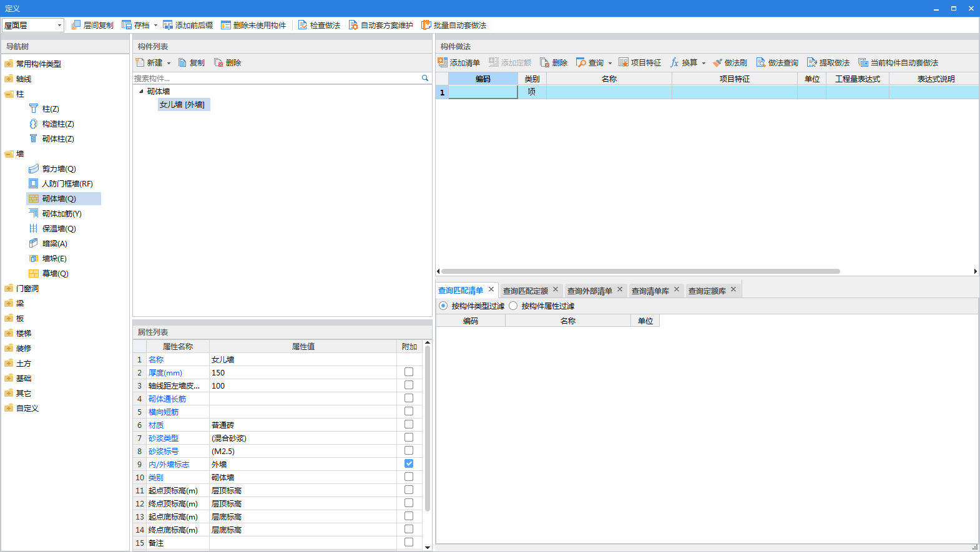The width and height of the screenshot is (980, 552).
Task: Click the 当前构件自动套做法 icon
Action: tap(863, 62)
